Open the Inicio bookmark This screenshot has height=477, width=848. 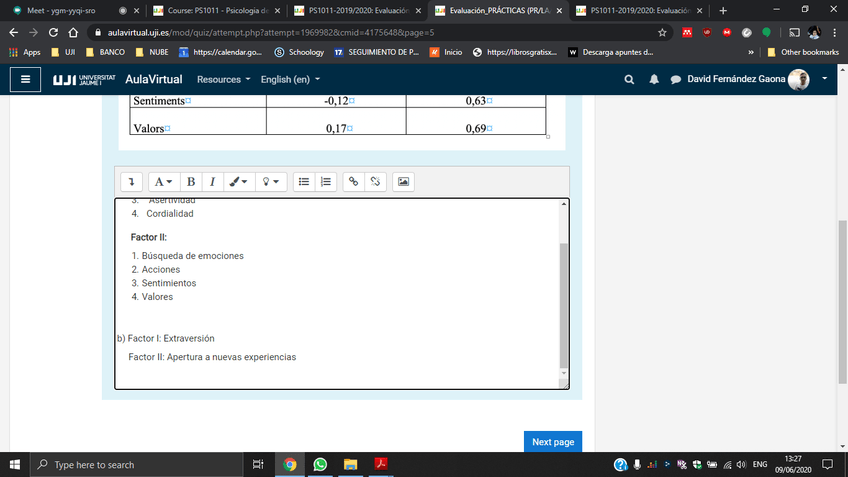[446, 52]
